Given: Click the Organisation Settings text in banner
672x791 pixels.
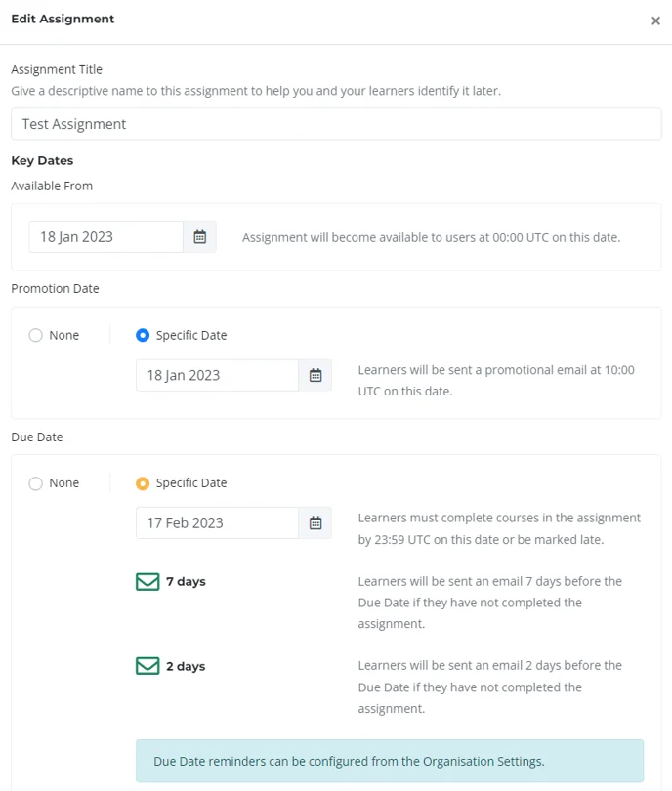Looking at the screenshot, I should point(483,761).
